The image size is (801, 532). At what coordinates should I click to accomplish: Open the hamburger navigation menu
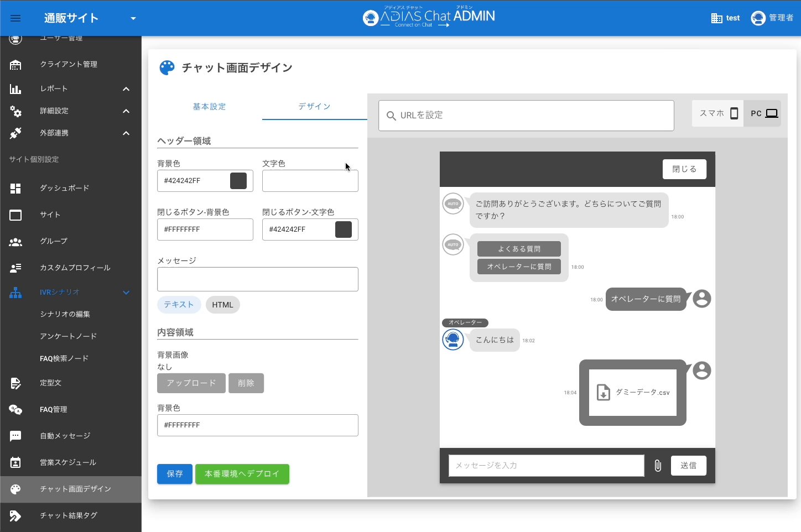(x=15, y=18)
